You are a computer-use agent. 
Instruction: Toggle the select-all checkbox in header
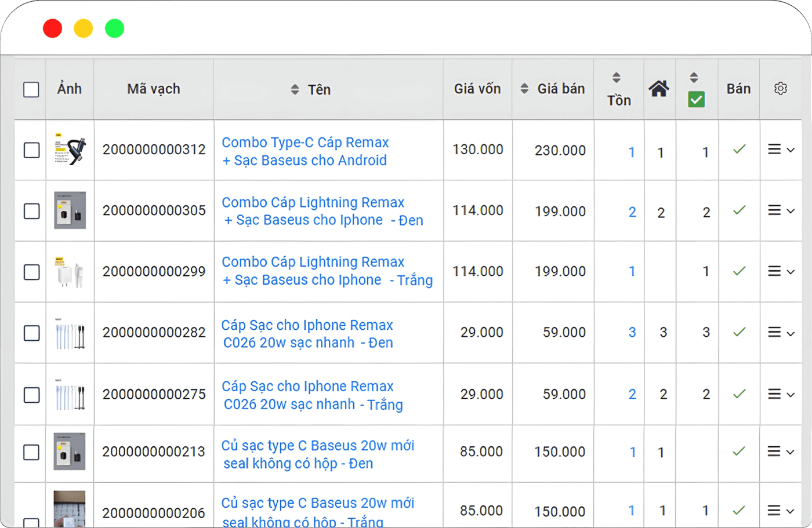(31, 90)
